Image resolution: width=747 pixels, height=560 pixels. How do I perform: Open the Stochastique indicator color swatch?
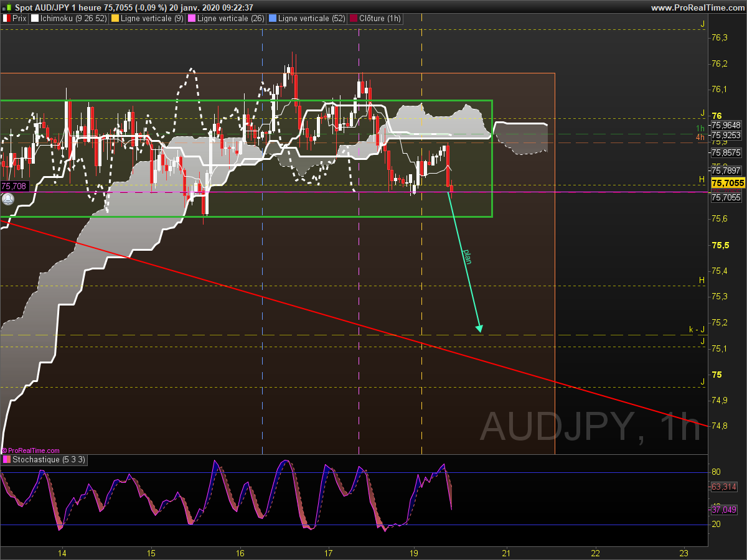(6, 460)
